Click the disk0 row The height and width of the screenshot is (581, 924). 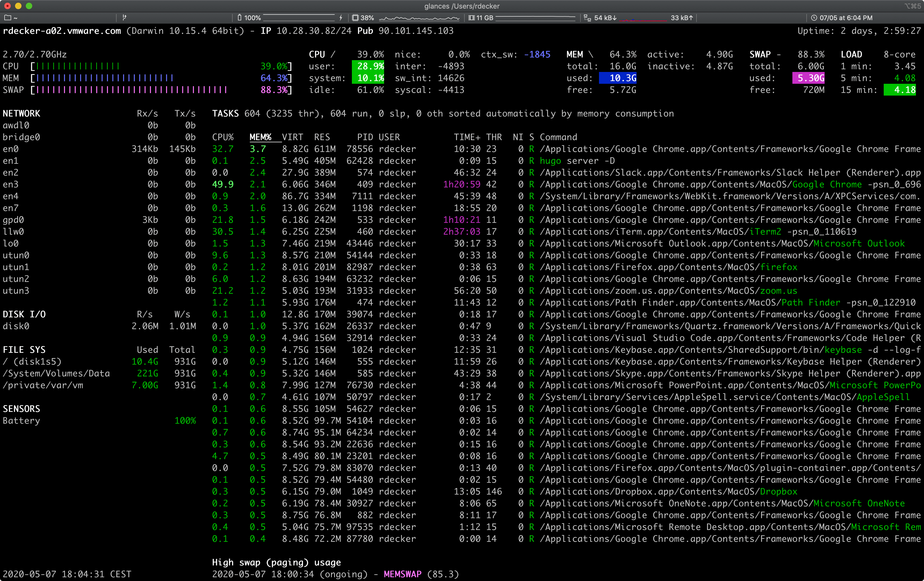[99, 326]
